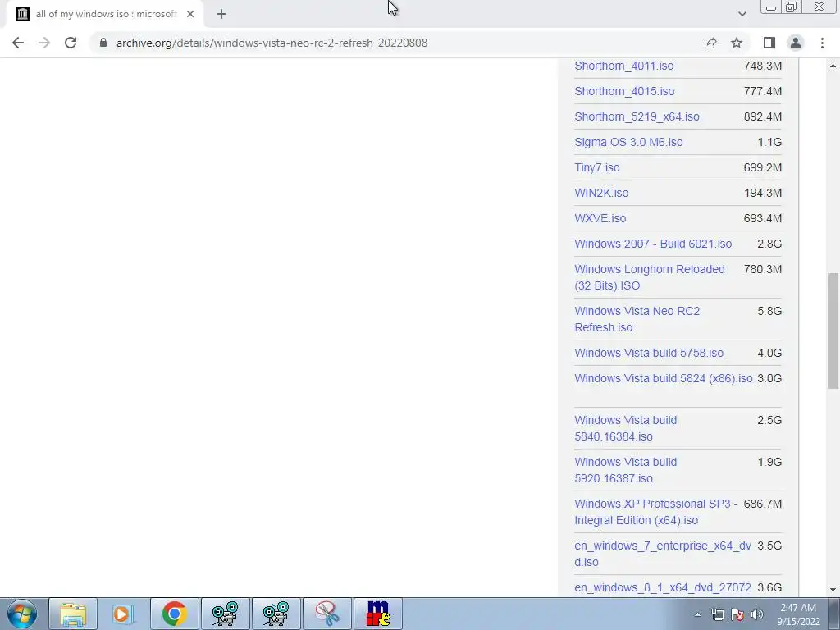This screenshot has height=630, width=840.
Task: Download Tiny7.iso
Action: click(597, 167)
